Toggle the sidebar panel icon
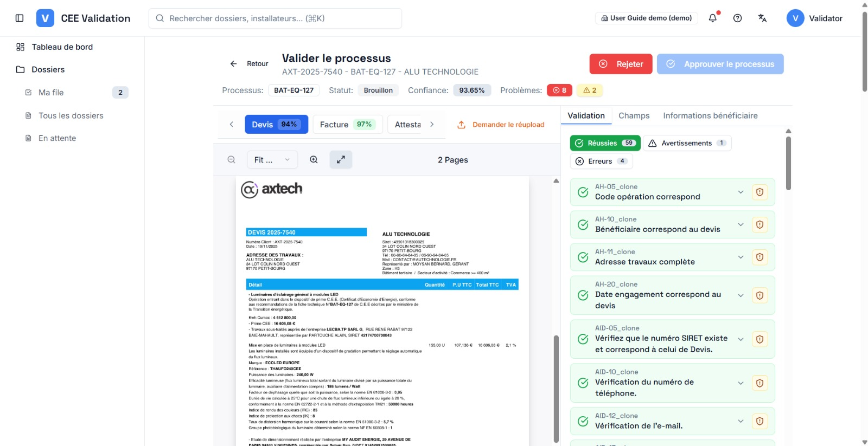Image resolution: width=868 pixels, height=446 pixels. (20, 18)
